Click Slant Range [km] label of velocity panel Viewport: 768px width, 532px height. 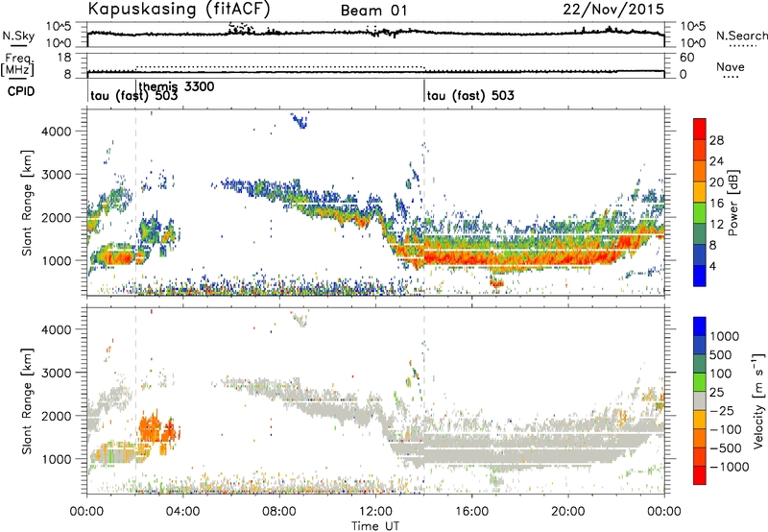[x=27, y=400]
